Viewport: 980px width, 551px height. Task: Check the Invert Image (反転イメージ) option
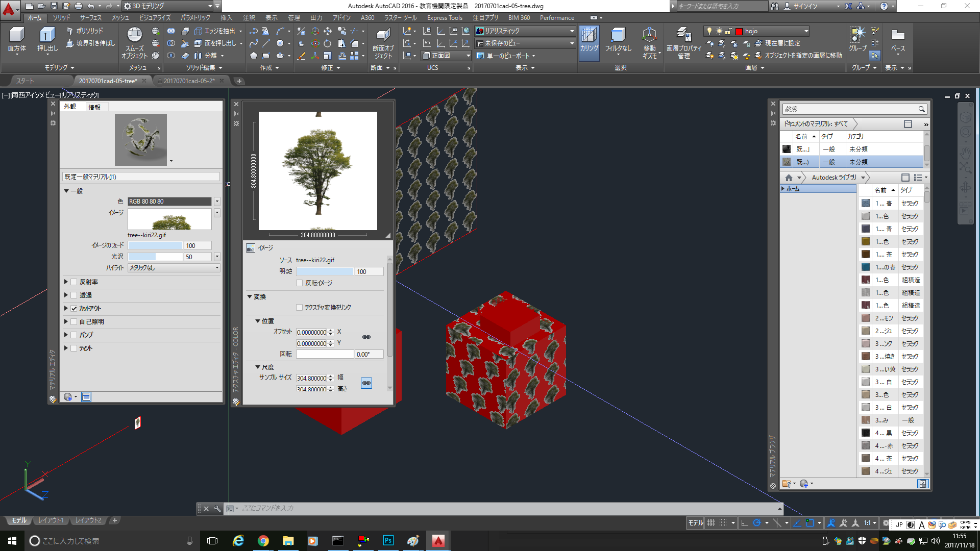(300, 283)
